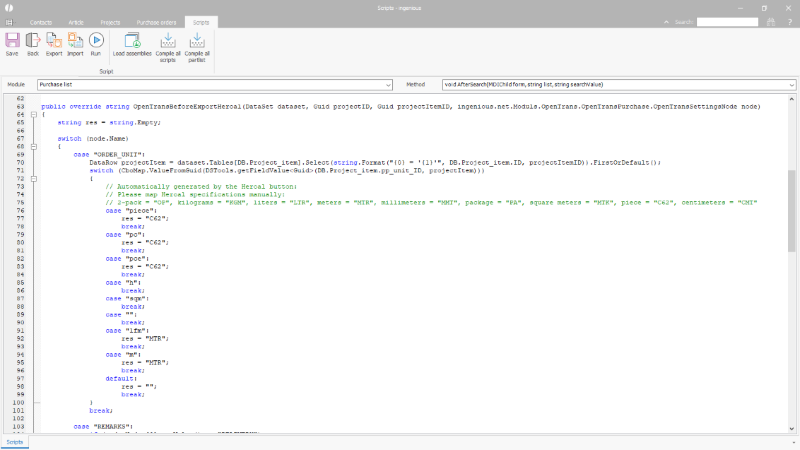This screenshot has height=450, width=800.
Task: Click Compile all scripts icon
Action: [168, 41]
